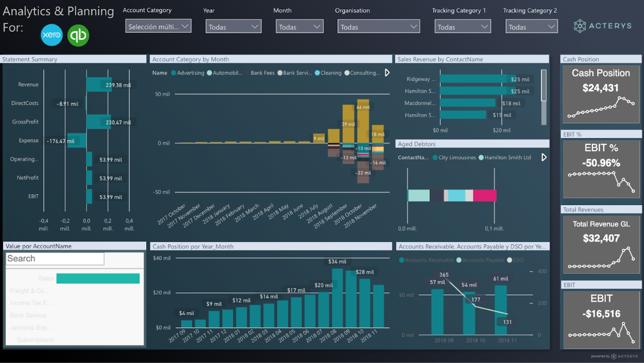644x363 pixels.
Task: Click the pink Aged Debtors bar segment
Action: pyautogui.click(x=484, y=195)
